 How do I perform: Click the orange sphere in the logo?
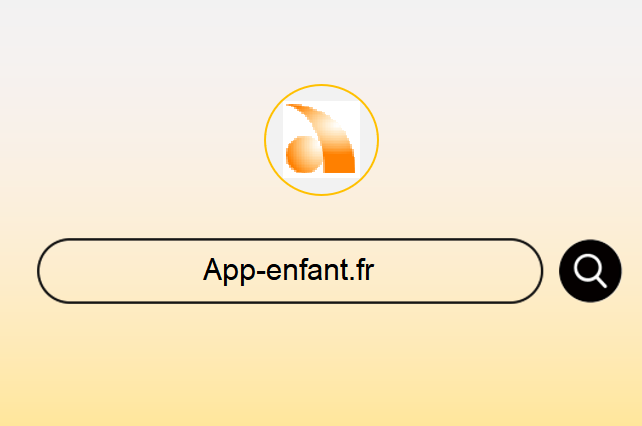coord(304,155)
